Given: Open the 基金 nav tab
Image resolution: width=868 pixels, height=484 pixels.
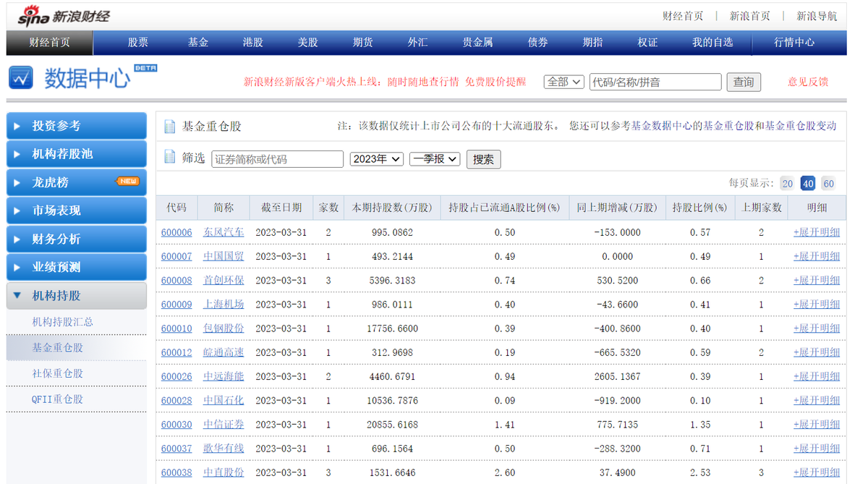Looking at the screenshot, I should coord(198,43).
